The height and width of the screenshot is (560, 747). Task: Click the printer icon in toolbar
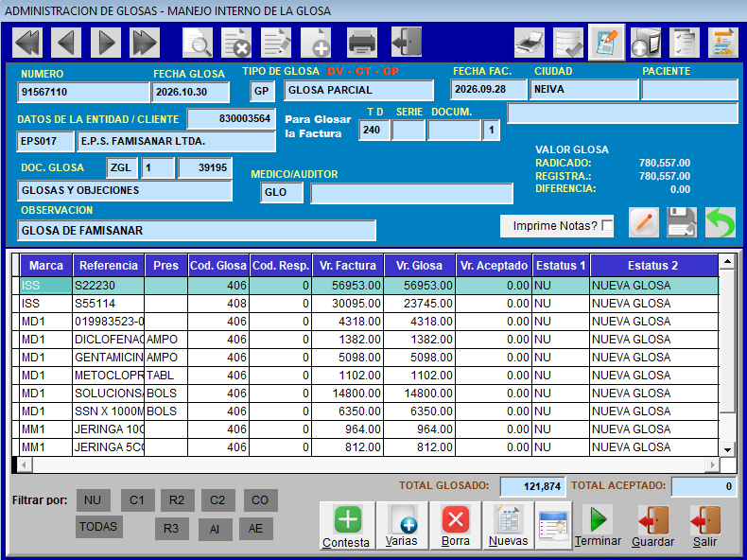[x=362, y=43]
